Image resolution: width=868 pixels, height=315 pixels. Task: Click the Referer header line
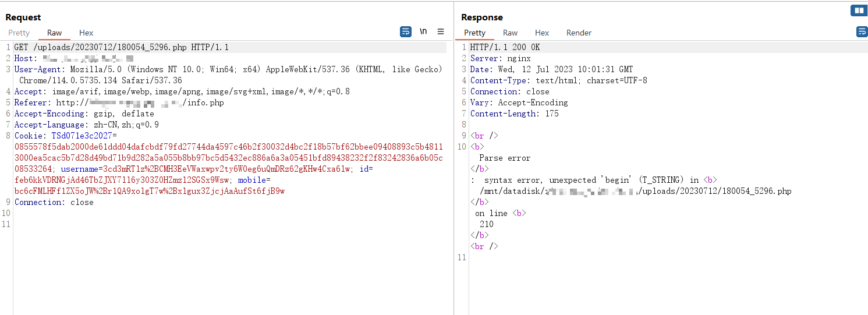119,102
